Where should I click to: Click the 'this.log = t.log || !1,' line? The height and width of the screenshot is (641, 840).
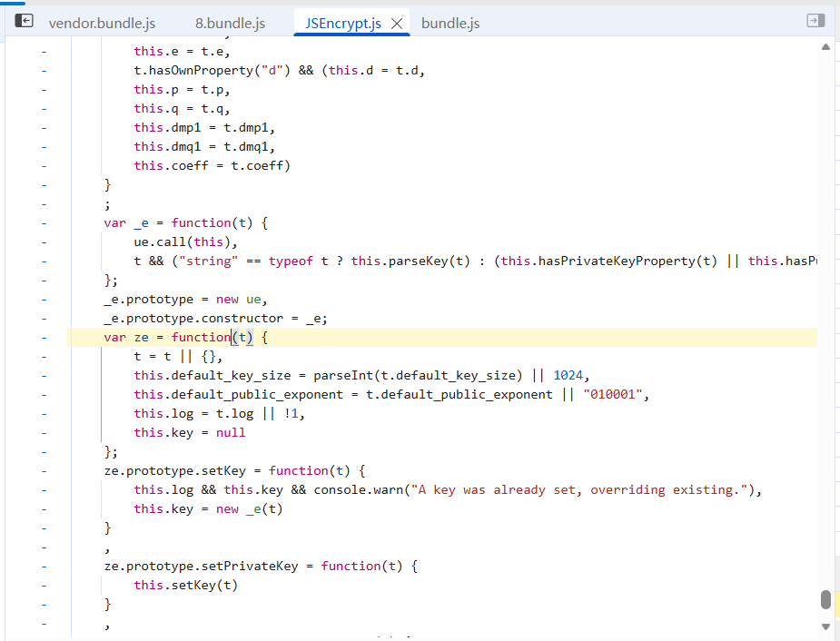(219, 414)
